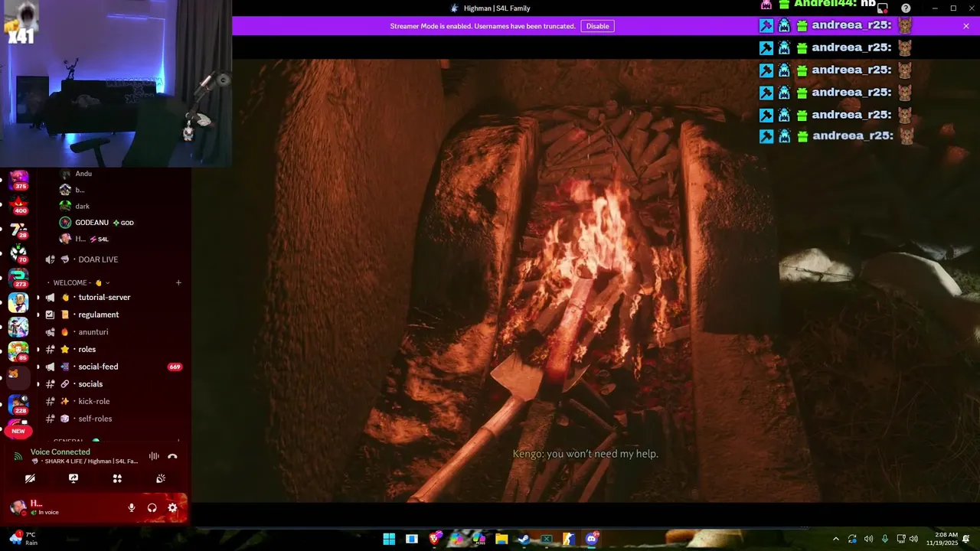Open server icon with 70 badge
Screen dimensions: 980x551
point(18,254)
